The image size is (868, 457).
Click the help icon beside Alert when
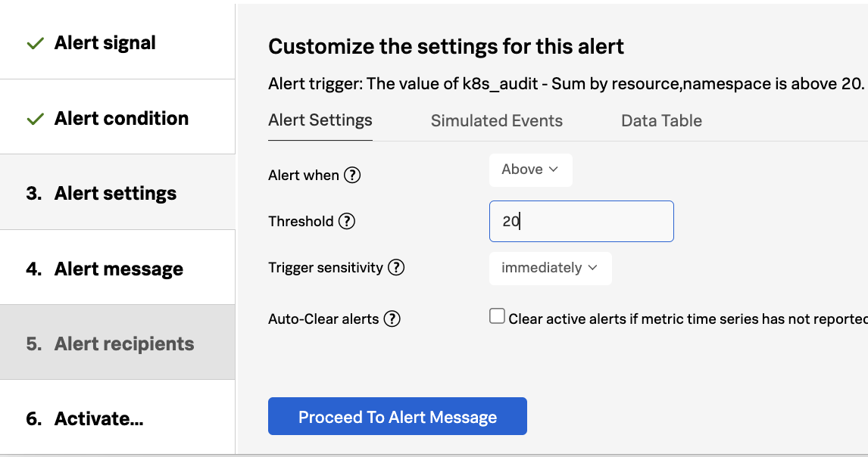[352, 176]
